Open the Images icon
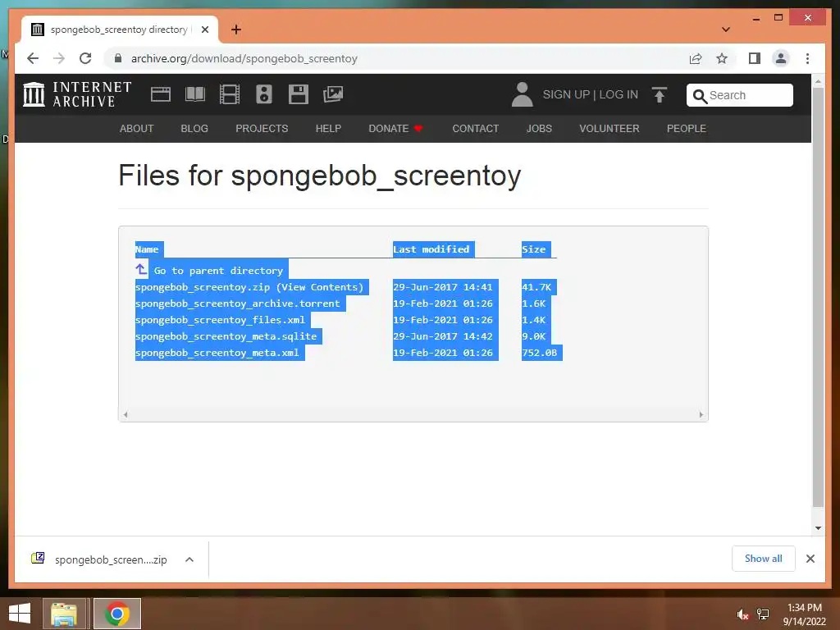The image size is (840, 630). pos(333,94)
